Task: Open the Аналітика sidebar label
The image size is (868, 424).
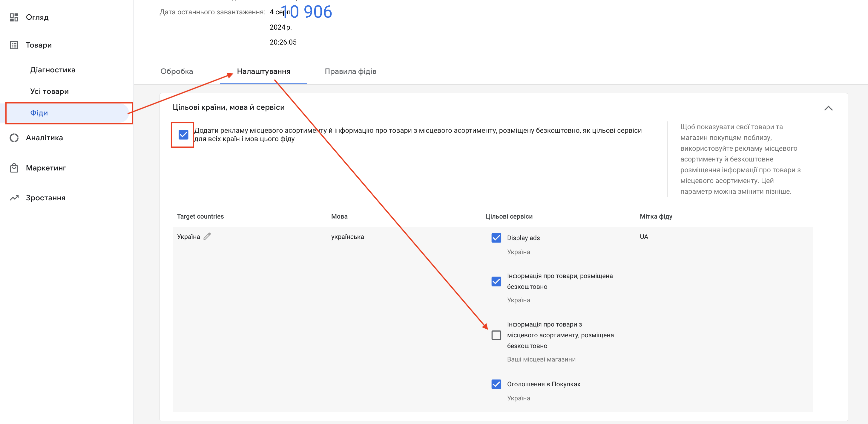Action: click(45, 138)
